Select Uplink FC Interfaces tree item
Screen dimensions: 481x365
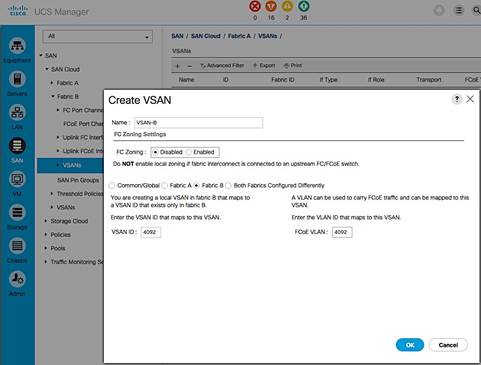[x=83, y=137]
